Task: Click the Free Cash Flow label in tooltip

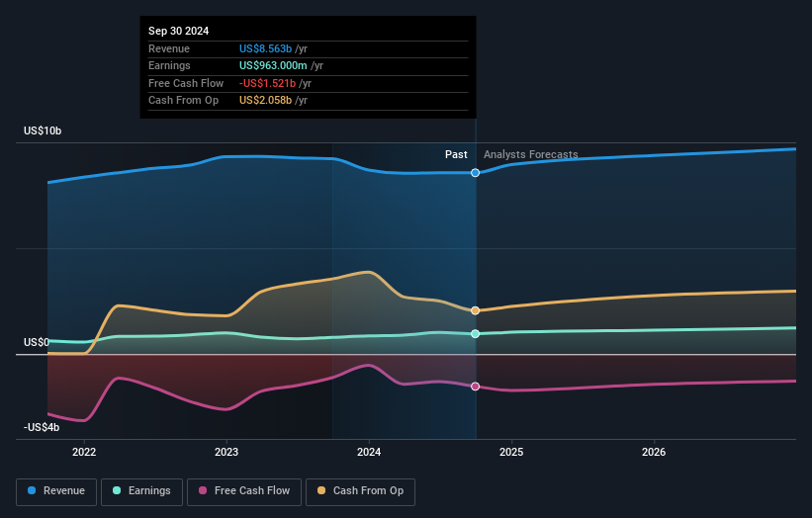Action: tap(186, 83)
